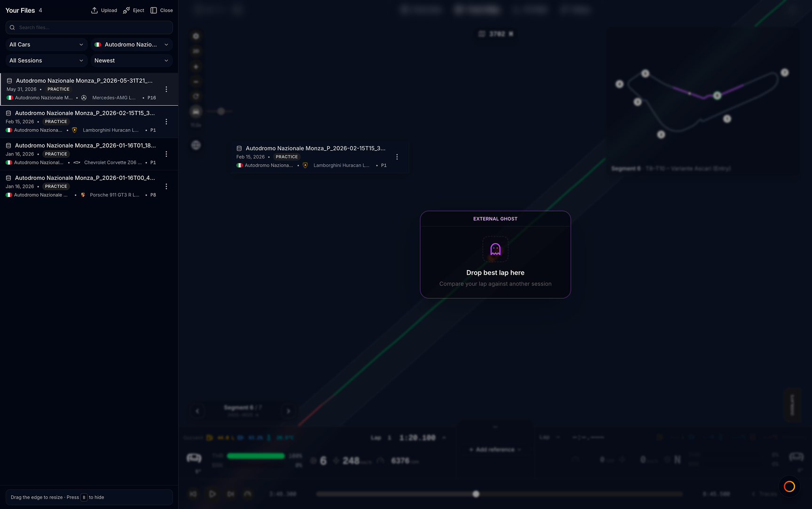Screen dimensions: 812x509
Task: Select file Autodromo Nazionale Monza_P_2026-05-31T21_...
Action: 89,89
